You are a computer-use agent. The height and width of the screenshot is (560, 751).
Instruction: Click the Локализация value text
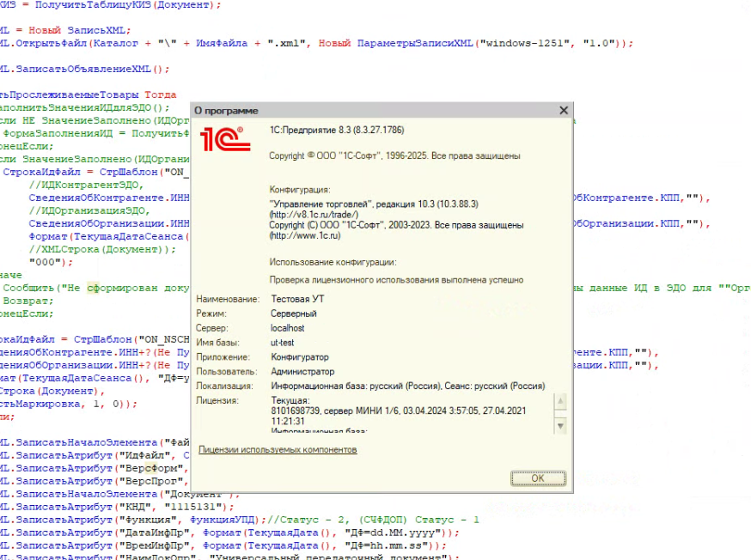click(x=408, y=386)
